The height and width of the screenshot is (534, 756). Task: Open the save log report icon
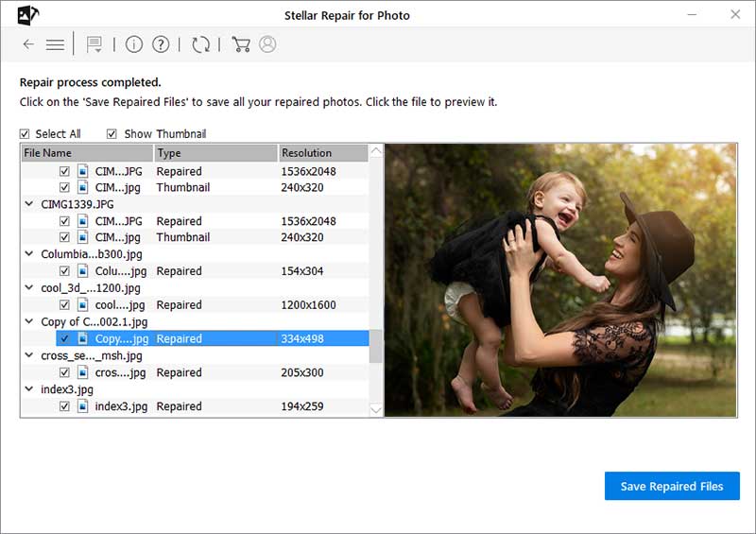tap(94, 44)
